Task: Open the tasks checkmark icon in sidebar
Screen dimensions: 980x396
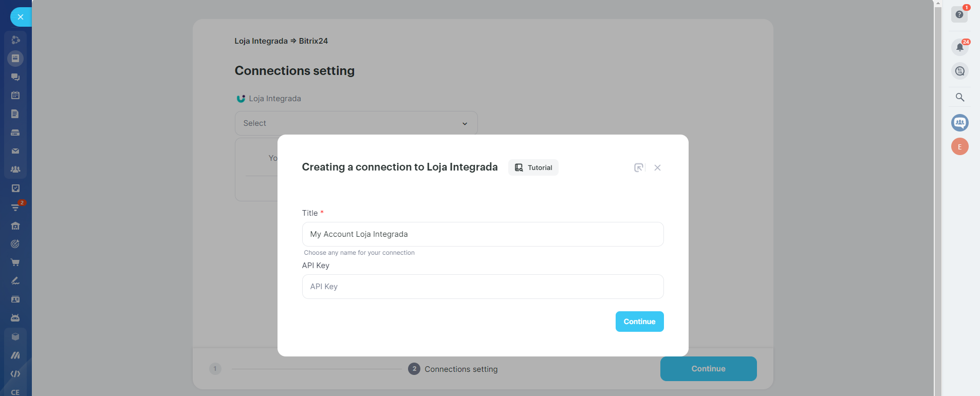Action: (15, 188)
